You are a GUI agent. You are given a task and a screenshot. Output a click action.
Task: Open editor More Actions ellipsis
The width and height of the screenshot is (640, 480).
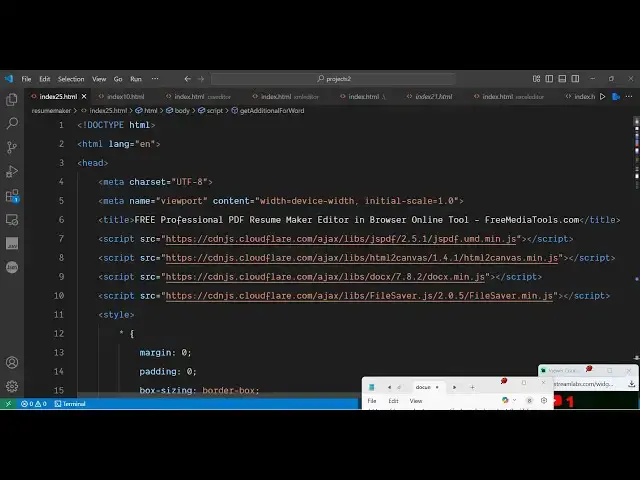629,97
